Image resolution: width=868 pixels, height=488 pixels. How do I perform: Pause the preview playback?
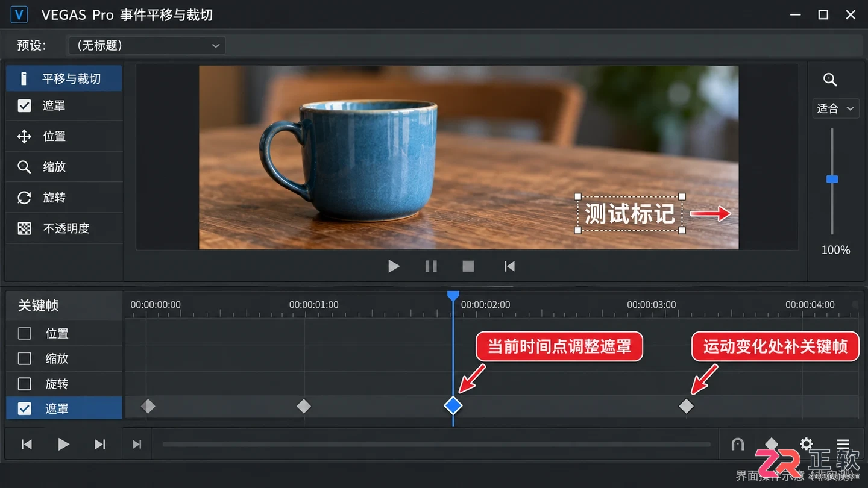click(431, 266)
